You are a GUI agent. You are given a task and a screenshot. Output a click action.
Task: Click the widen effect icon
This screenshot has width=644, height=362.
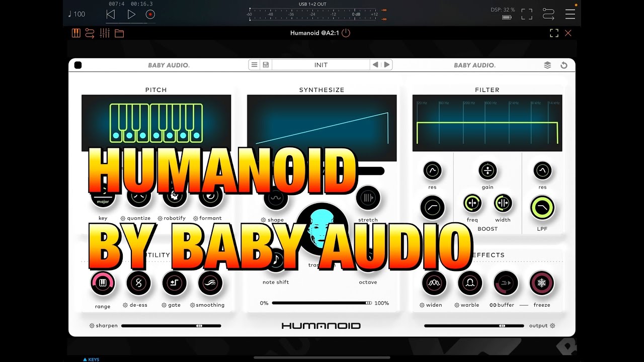tap(433, 283)
